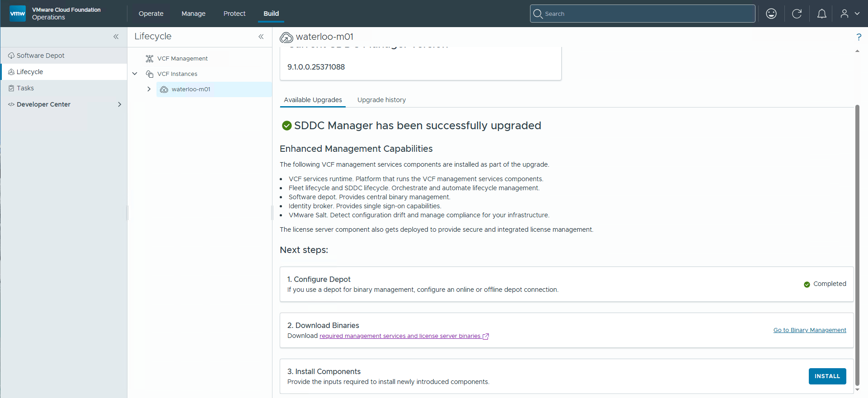Click the vertical scrollbar thumb
The image size is (868, 398).
pyautogui.click(x=857, y=245)
